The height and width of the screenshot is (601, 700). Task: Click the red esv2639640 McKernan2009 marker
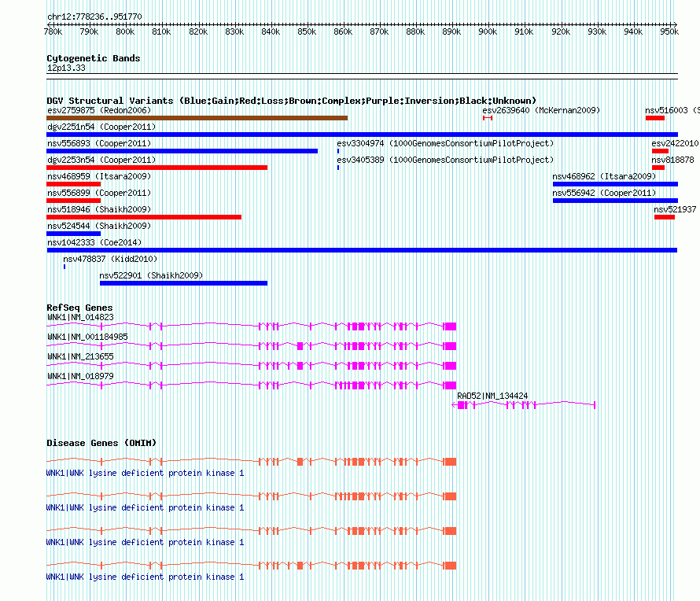tap(488, 118)
